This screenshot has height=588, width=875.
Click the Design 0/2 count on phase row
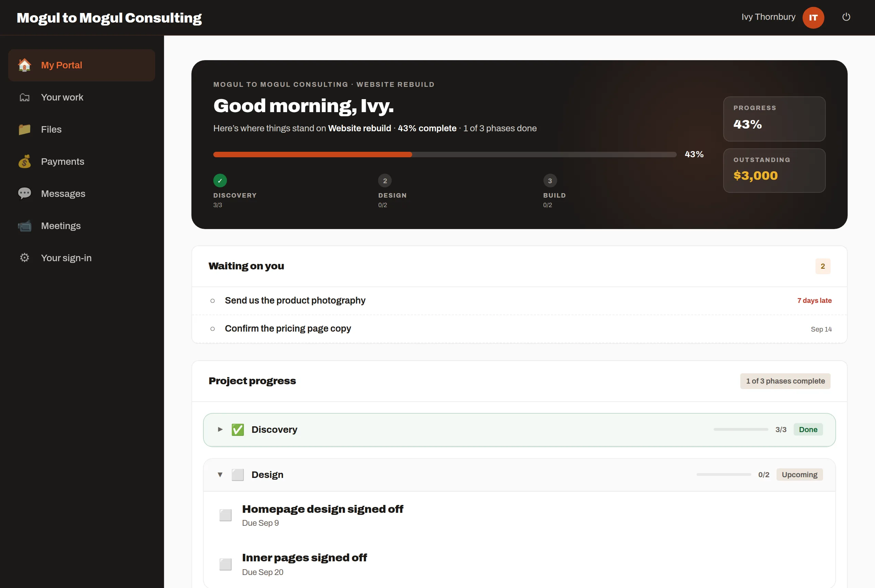(763, 475)
